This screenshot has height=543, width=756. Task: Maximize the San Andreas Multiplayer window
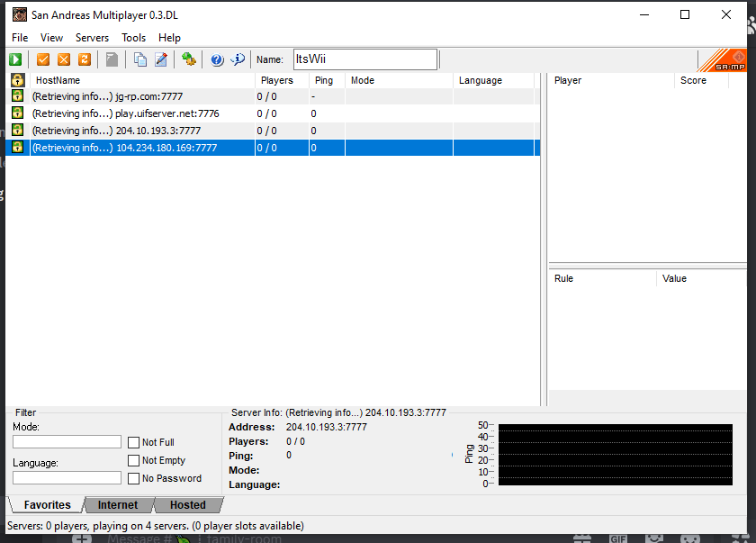coord(685,14)
